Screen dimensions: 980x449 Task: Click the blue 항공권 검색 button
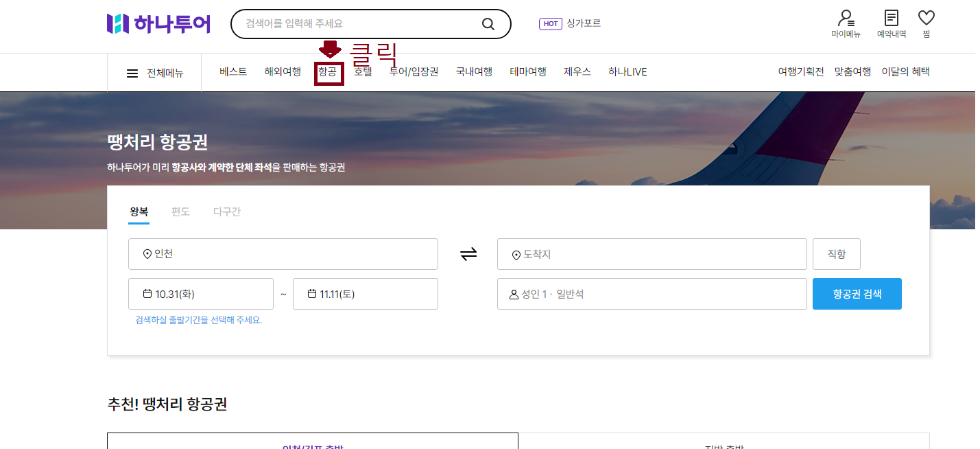coord(857,293)
